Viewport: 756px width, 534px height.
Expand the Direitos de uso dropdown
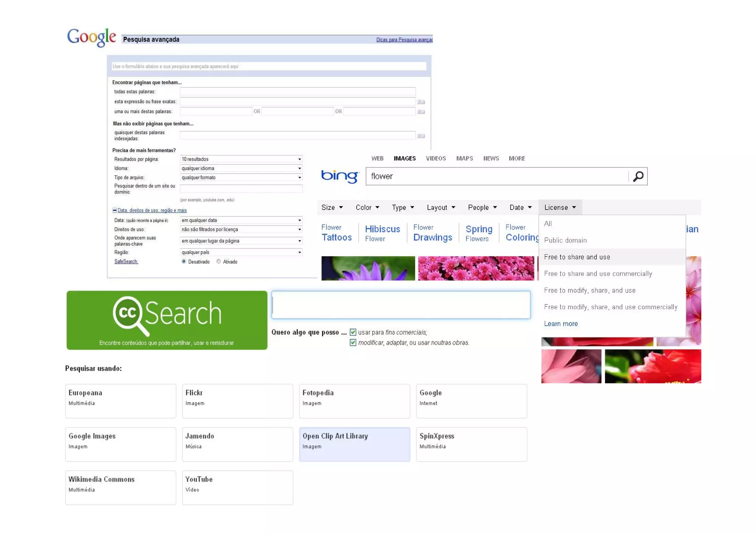click(x=241, y=230)
